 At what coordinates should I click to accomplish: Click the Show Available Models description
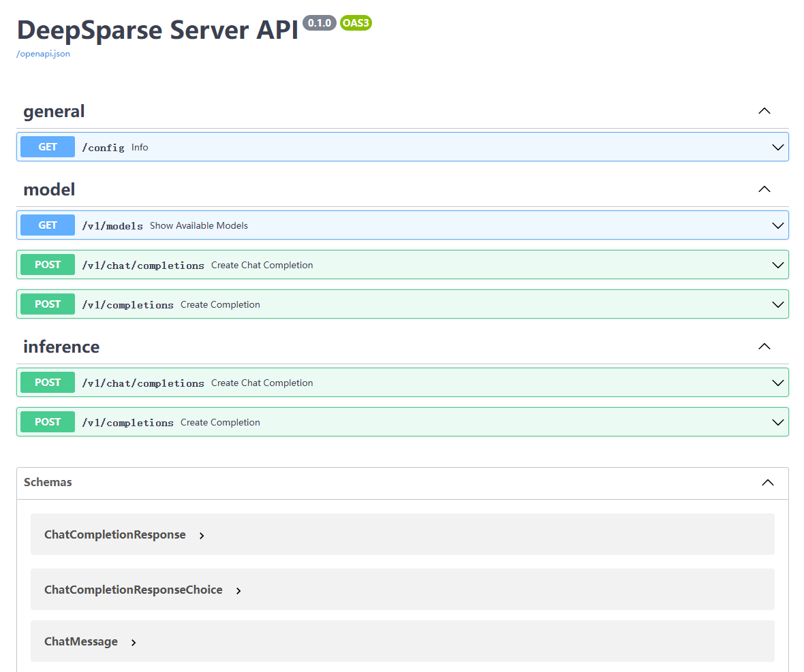click(199, 226)
